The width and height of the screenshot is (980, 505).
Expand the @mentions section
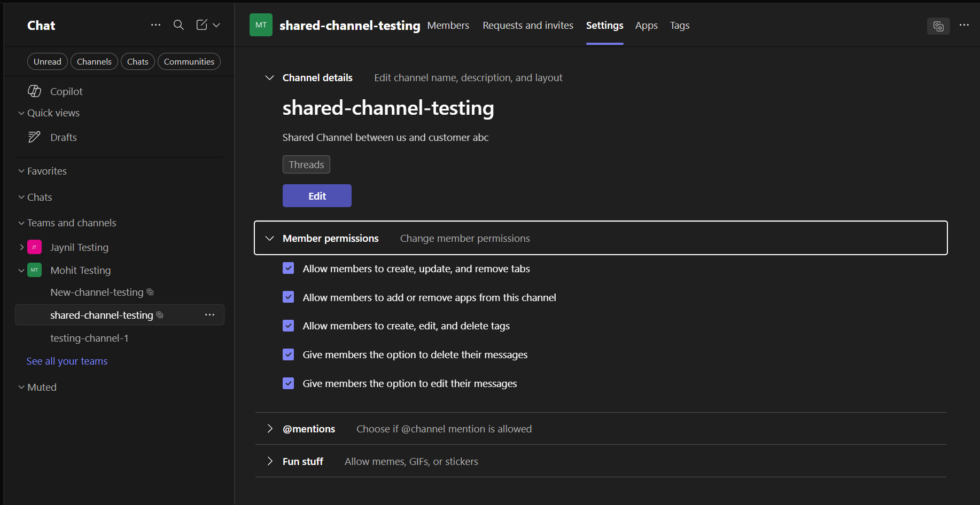(x=269, y=429)
